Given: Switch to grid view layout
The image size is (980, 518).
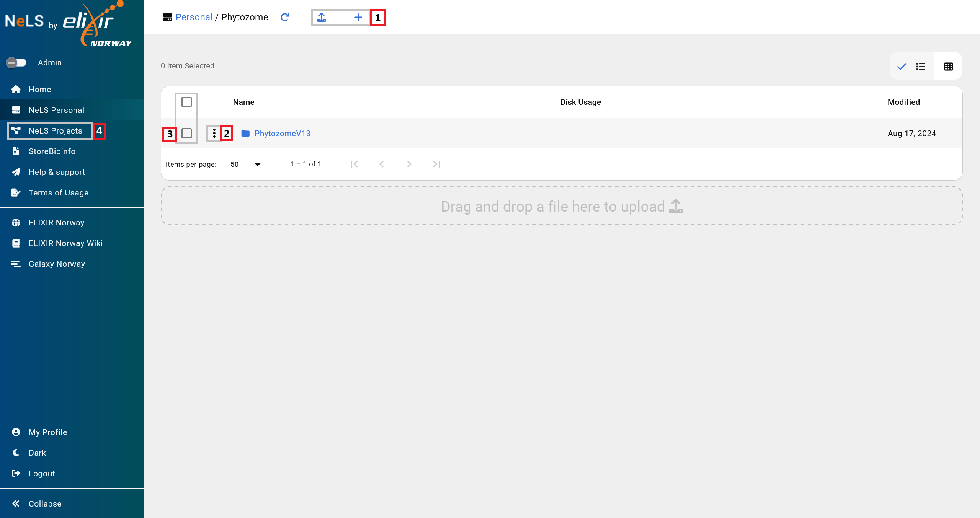Looking at the screenshot, I should (948, 66).
